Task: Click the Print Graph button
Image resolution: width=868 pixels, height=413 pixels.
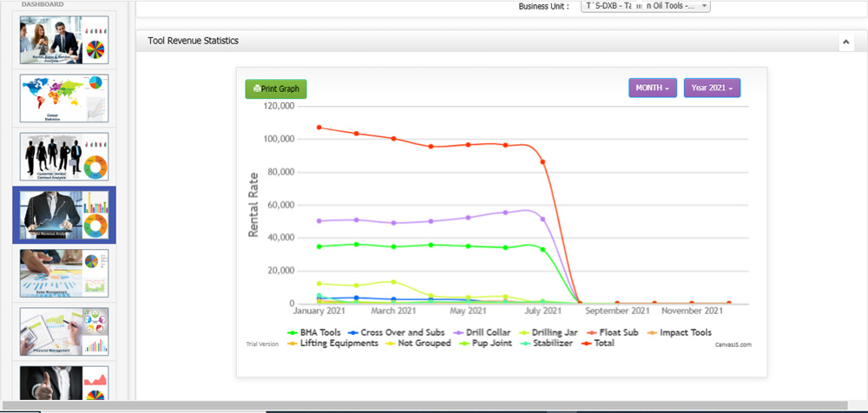Action: pyautogui.click(x=276, y=88)
